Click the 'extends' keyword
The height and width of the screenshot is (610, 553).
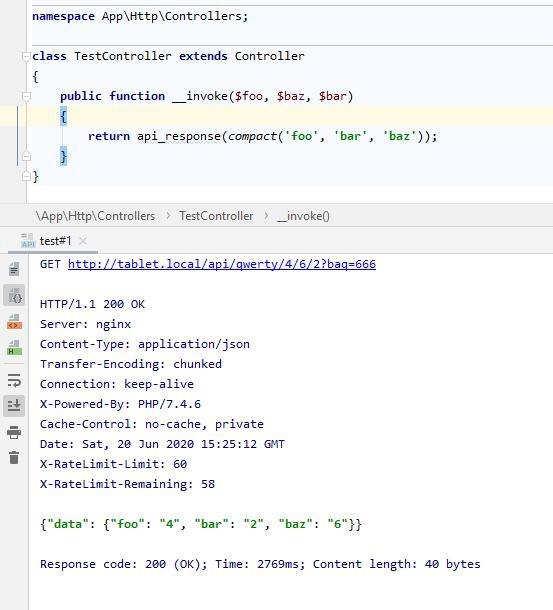click(x=203, y=56)
